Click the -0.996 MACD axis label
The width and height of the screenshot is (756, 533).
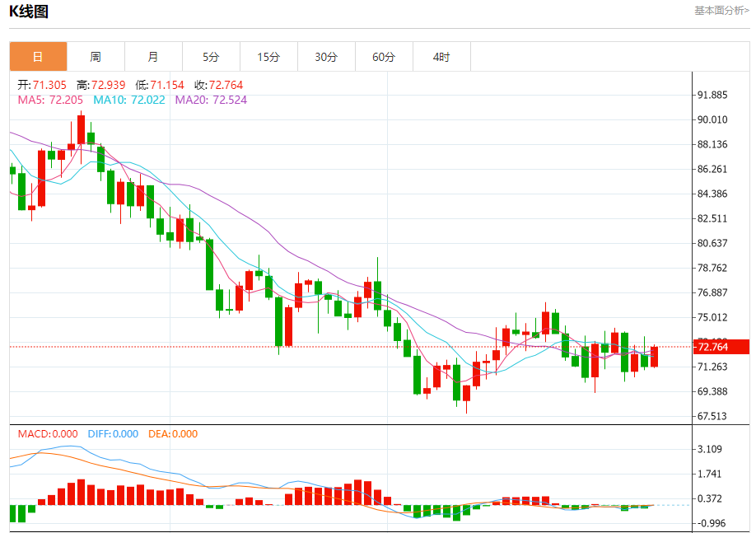(x=712, y=523)
